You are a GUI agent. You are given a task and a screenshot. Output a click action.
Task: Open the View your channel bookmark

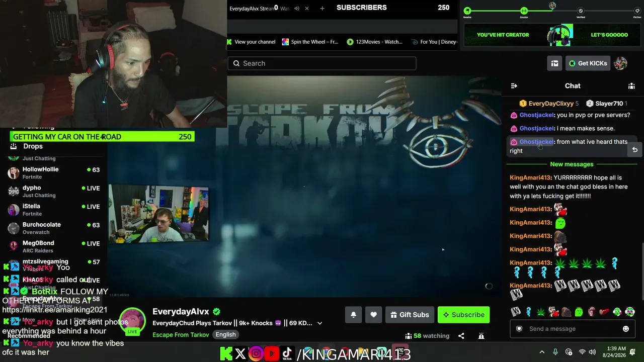click(252, 42)
